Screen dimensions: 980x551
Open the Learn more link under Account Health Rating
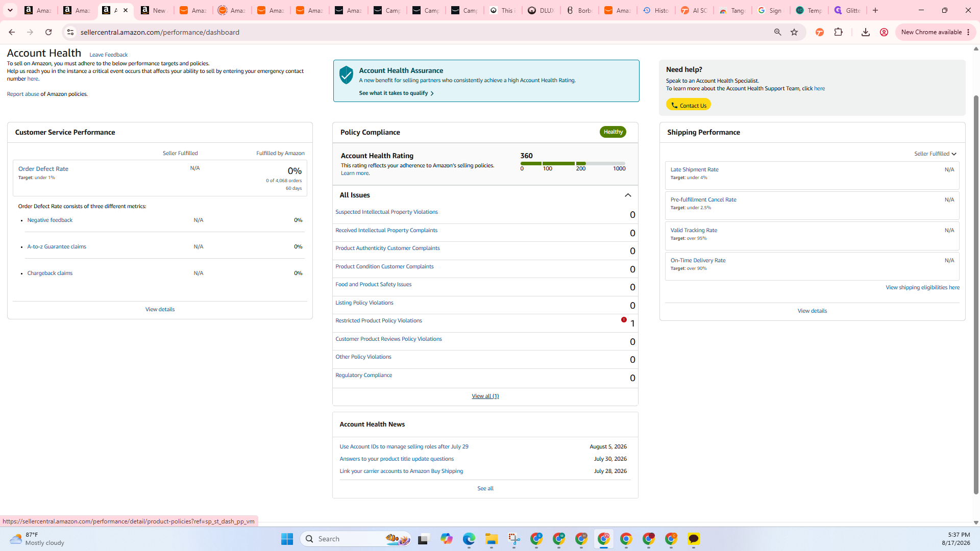(355, 173)
